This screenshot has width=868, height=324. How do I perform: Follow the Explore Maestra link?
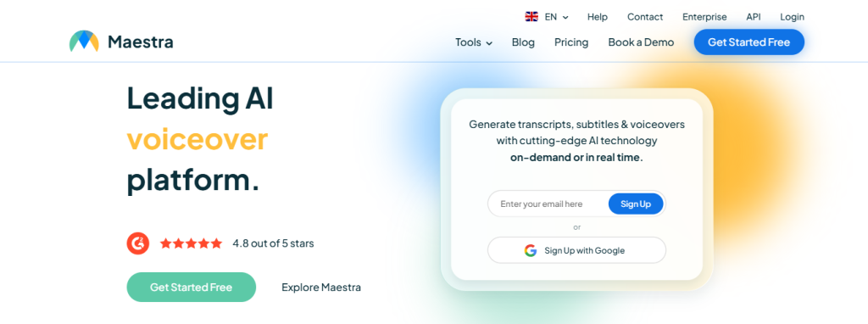pyautogui.click(x=321, y=288)
